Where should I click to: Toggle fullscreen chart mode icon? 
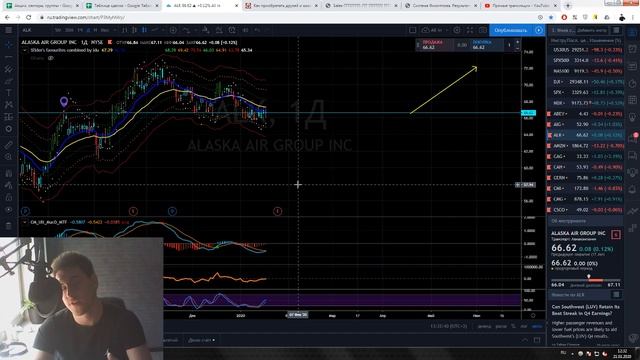pos(470,30)
